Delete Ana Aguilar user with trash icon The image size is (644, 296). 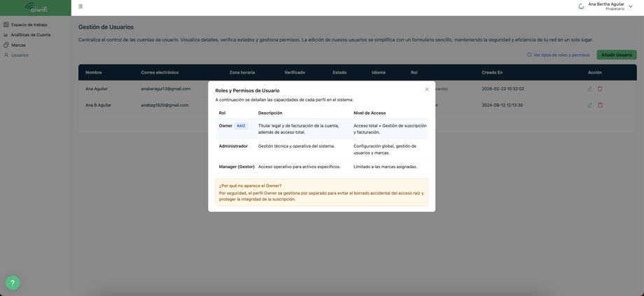point(600,89)
